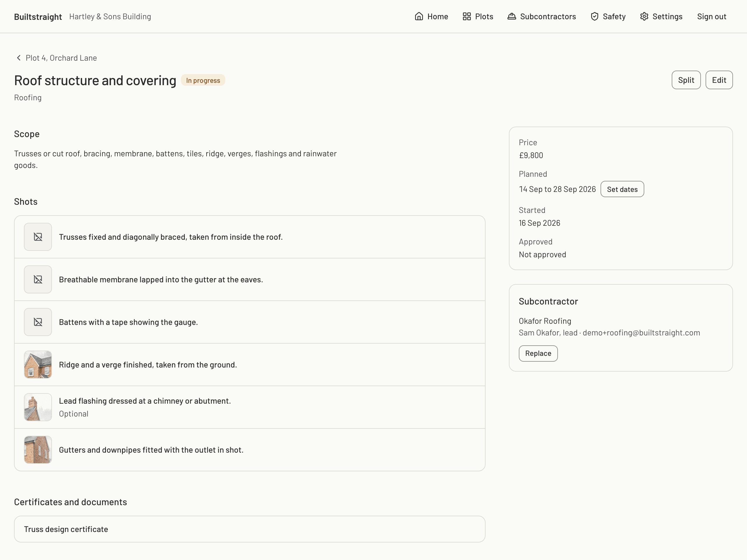
Task: Click the '16 Sep 2026' started date
Action: tap(539, 223)
